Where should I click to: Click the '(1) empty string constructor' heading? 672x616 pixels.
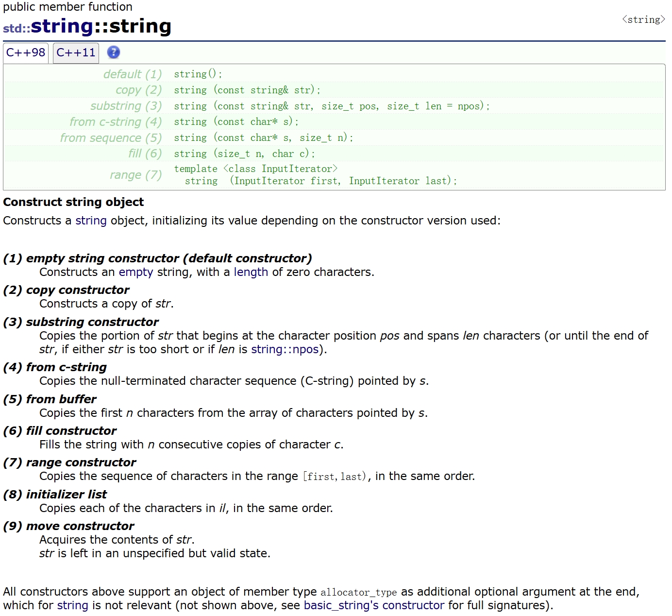[157, 258]
